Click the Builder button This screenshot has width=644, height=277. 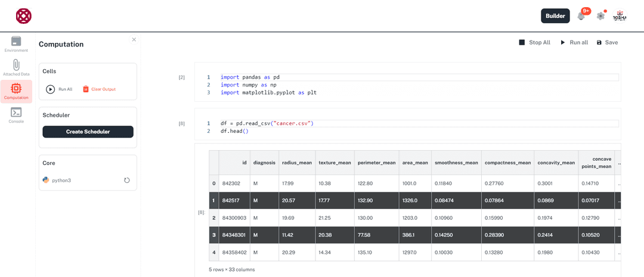coord(555,16)
